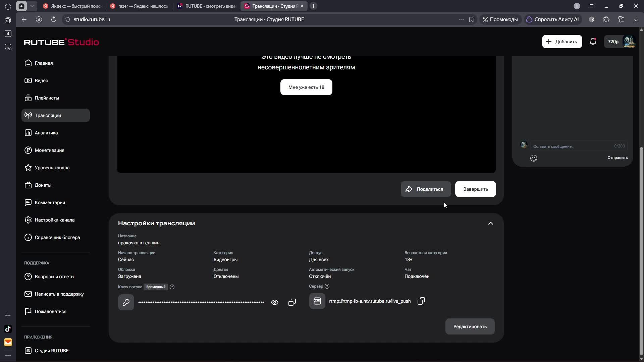
Task: Open Справочник блогера
Action: tap(56, 237)
